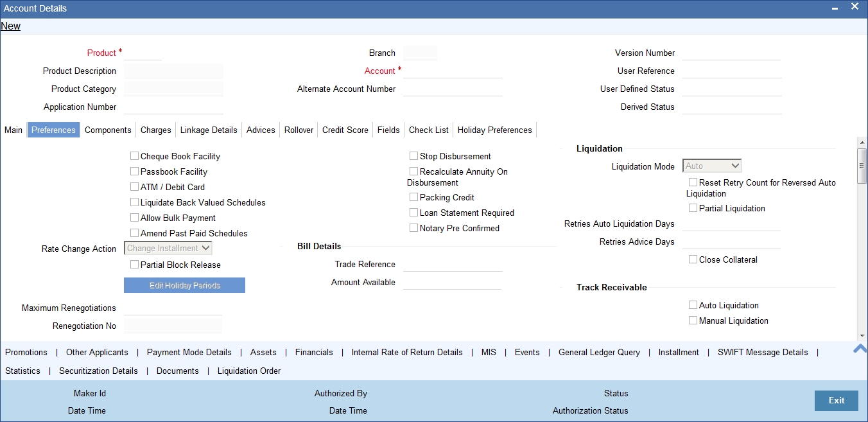
Task: Open General Ledger Query
Action: coord(599,352)
